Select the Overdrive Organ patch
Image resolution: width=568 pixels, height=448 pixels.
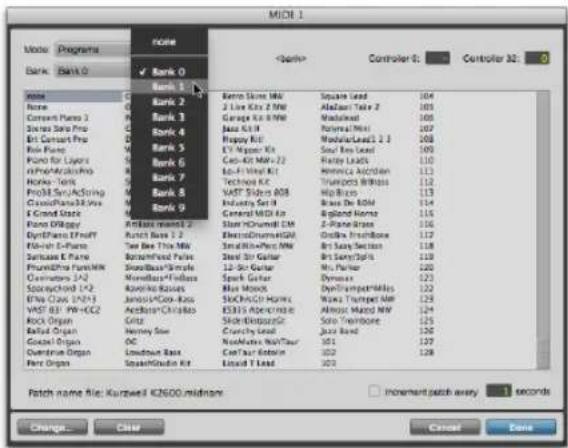pyautogui.click(x=59, y=352)
